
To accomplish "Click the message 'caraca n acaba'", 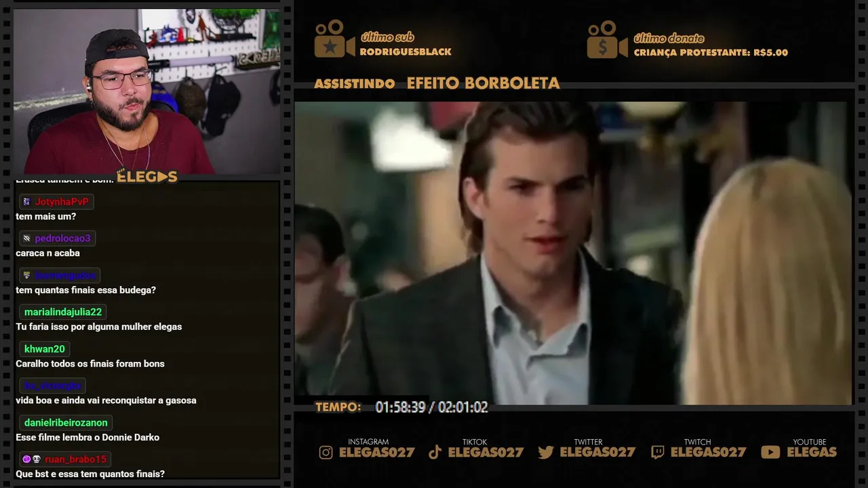I will coord(48,253).
